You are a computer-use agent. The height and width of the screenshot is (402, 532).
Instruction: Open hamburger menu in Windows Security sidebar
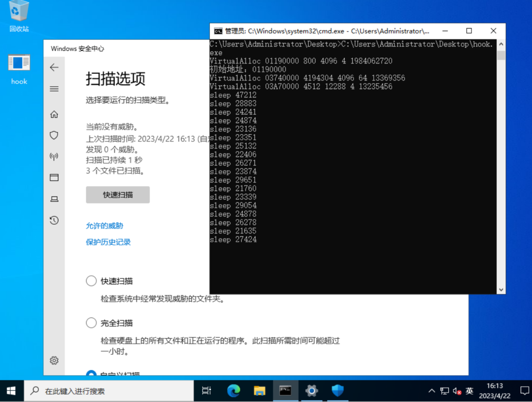pos(54,89)
